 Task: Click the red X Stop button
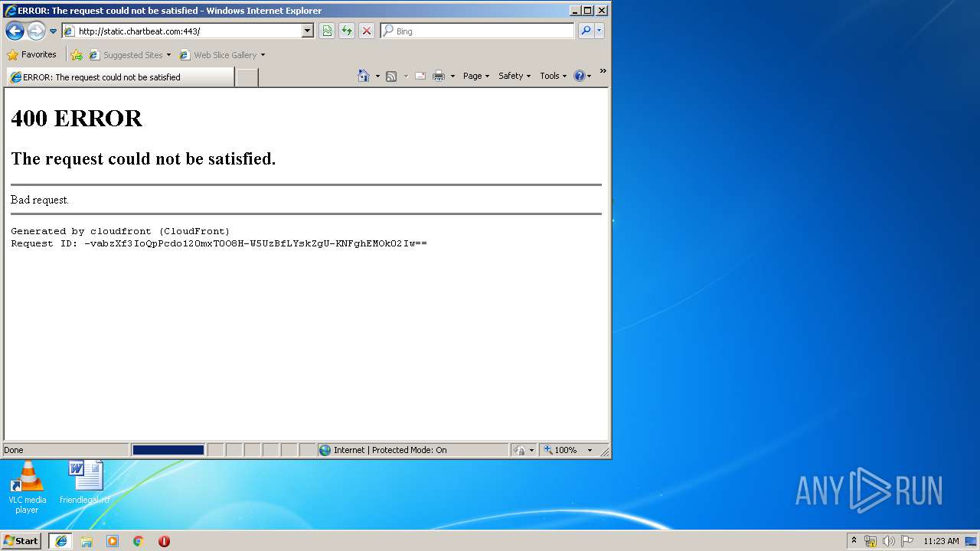coord(367,31)
